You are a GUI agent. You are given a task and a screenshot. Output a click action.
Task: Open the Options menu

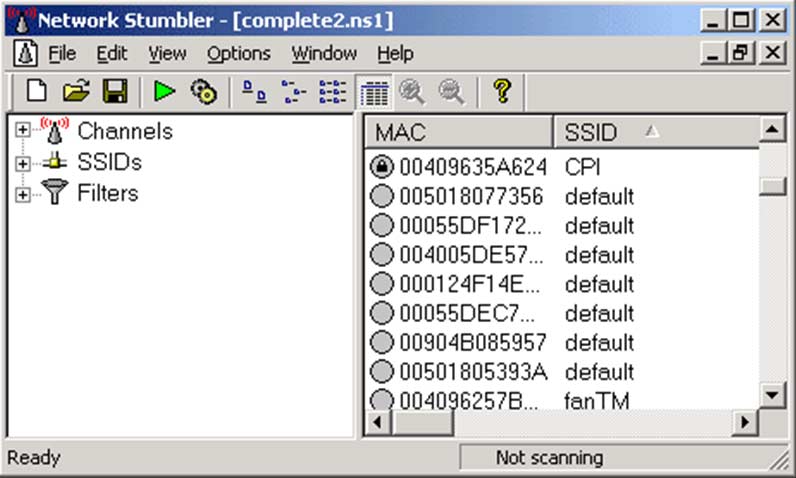click(239, 53)
